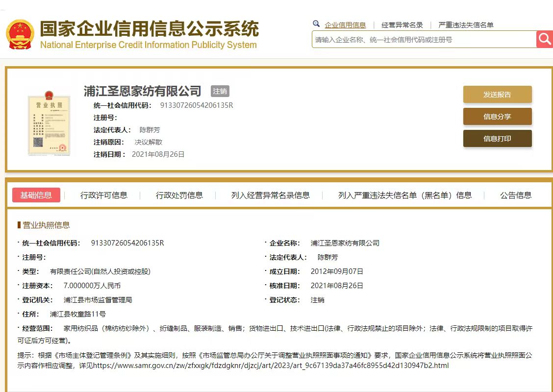Screen dimensions: 553x392
Task: Click the national emblem logo
Action: tap(20, 34)
